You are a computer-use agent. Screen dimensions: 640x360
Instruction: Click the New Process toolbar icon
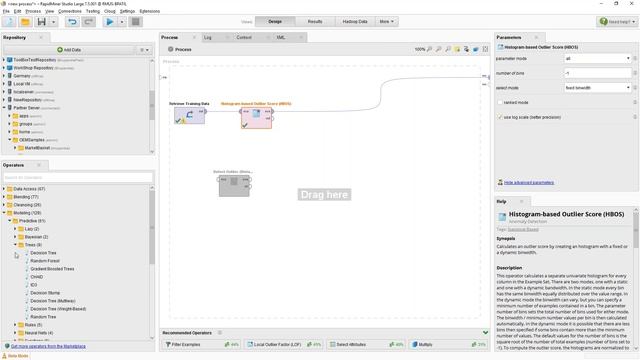(x=9, y=22)
